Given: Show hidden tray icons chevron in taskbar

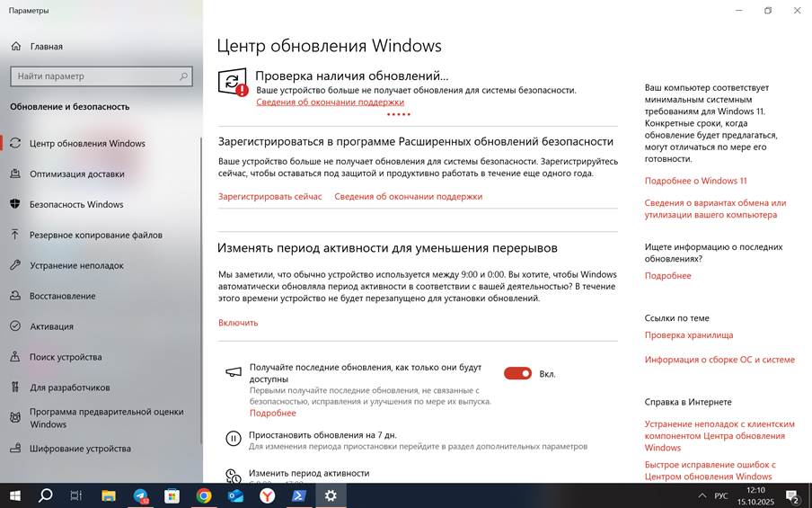Looking at the screenshot, I should pyautogui.click(x=702, y=495).
